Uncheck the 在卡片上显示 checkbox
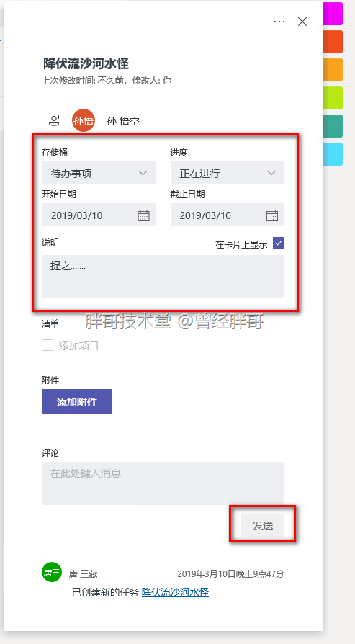The image size is (355, 644). [279, 243]
